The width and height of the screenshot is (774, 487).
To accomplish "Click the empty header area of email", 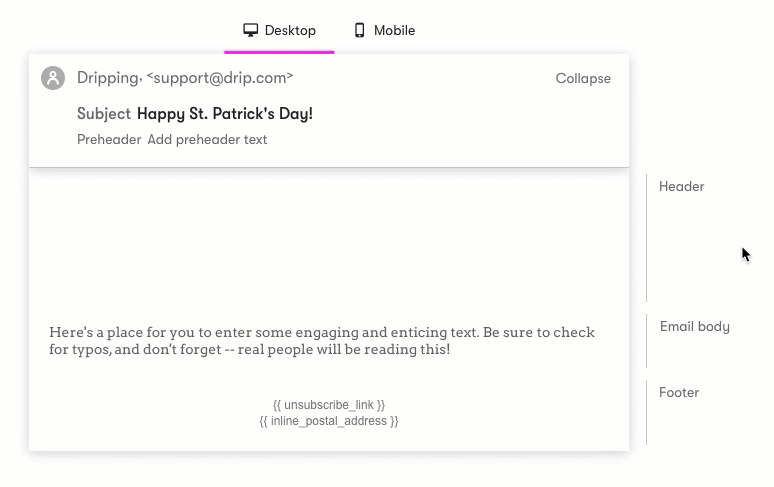I will (x=329, y=242).
